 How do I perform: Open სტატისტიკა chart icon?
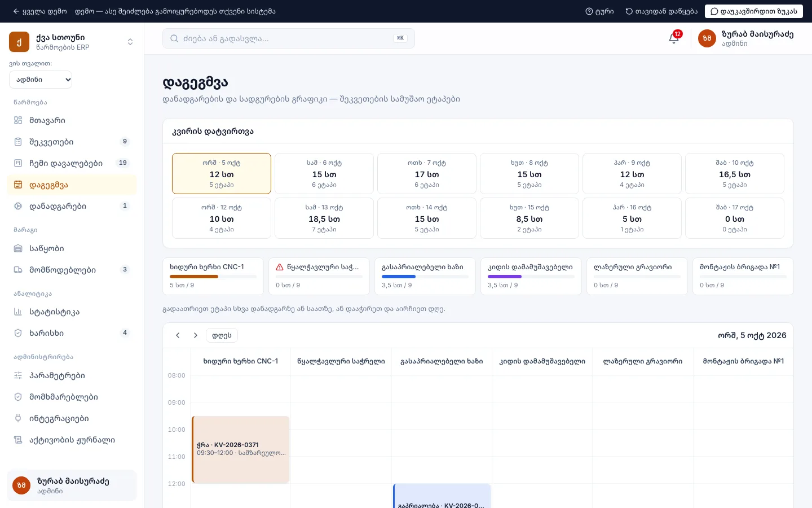(18, 312)
